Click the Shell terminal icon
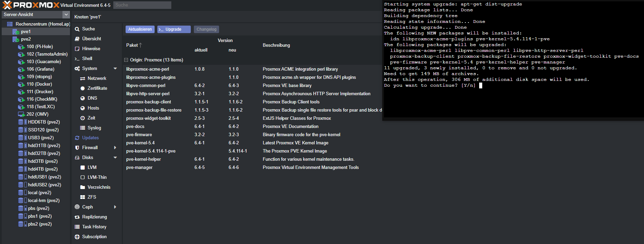644x244 pixels. coord(77,59)
